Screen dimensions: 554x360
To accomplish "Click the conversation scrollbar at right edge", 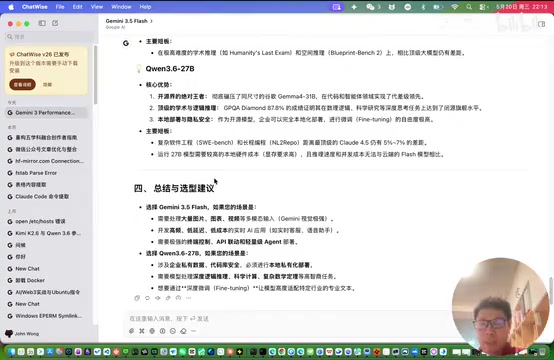I will (x=550, y=290).
